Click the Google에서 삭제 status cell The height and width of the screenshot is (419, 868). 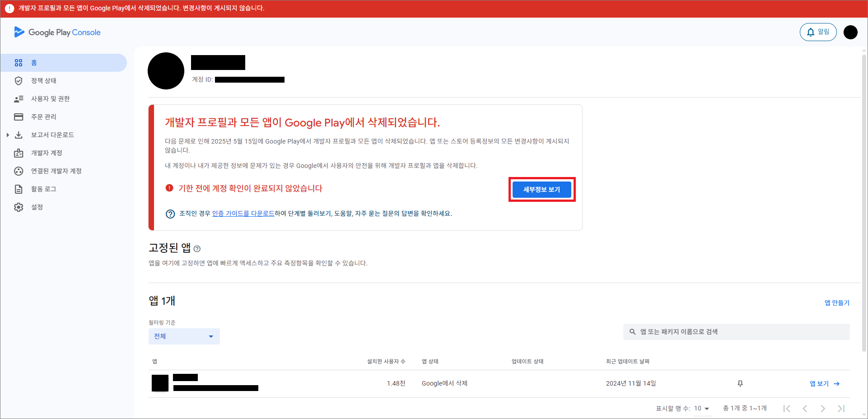coord(445,384)
